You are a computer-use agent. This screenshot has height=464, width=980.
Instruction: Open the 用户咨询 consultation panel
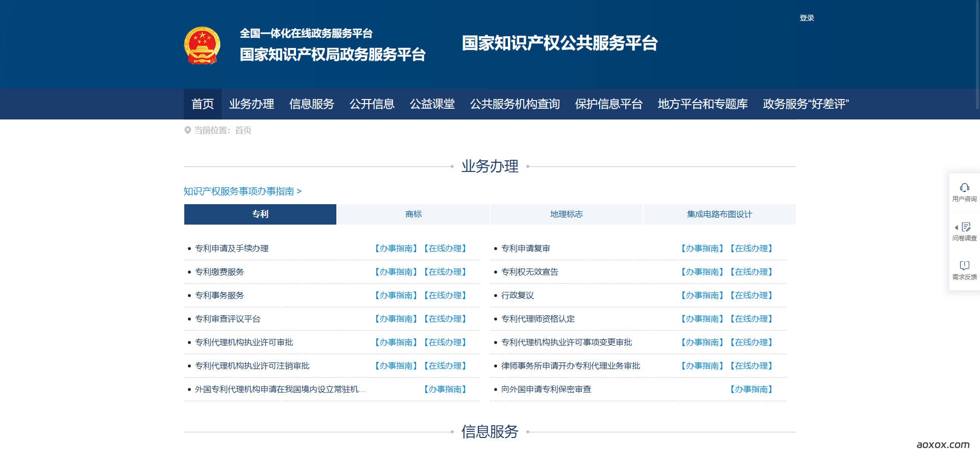(964, 192)
